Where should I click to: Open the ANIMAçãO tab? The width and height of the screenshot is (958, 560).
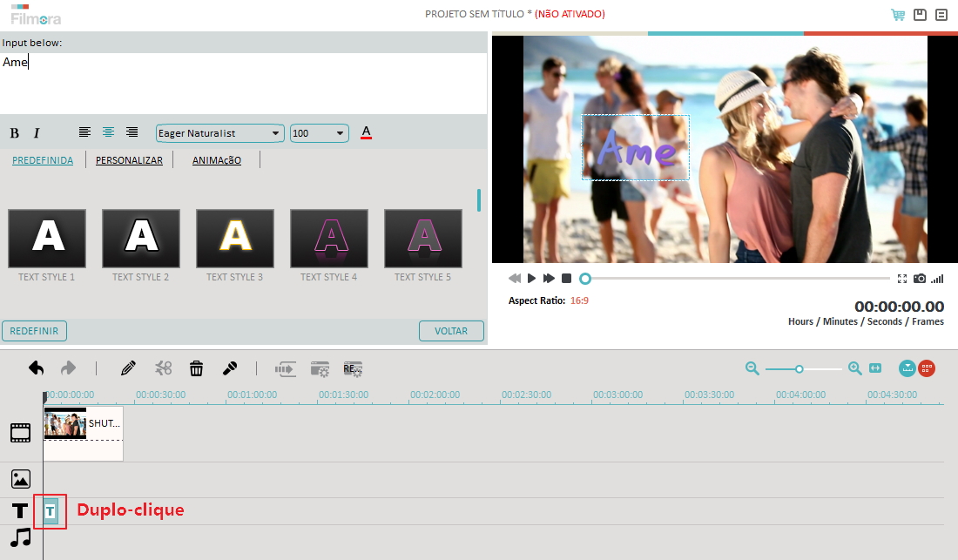tap(216, 160)
